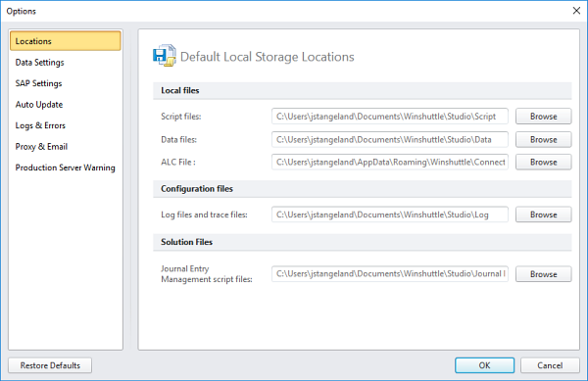Click the Default Local Storage Locations save icon
Screen dimensions: 588x381
pos(165,56)
